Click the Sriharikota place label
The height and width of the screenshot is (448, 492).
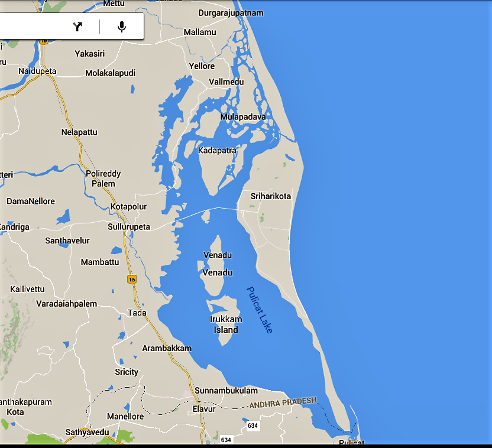pos(271,196)
